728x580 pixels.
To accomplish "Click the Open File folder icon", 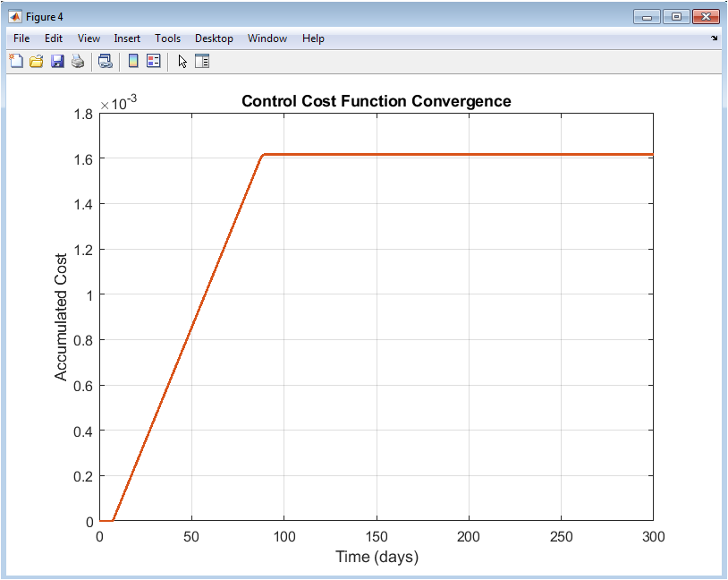I will coord(37,62).
